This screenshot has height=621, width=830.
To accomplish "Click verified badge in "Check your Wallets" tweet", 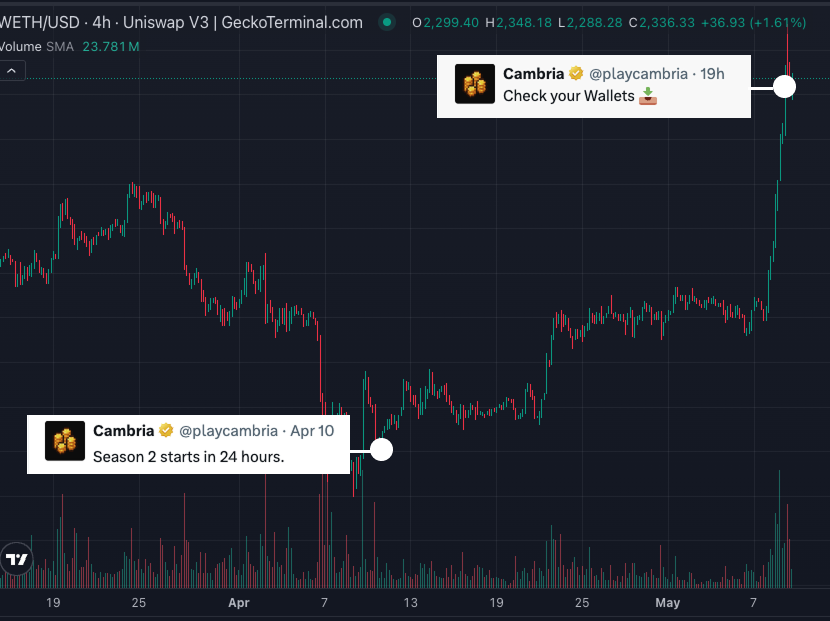I will tap(576, 74).
